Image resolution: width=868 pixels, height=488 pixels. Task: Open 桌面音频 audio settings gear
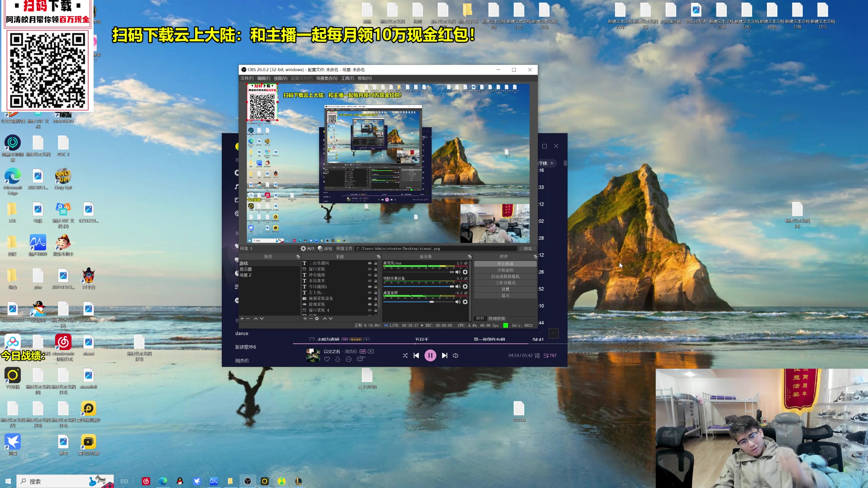(x=465, y=302)
